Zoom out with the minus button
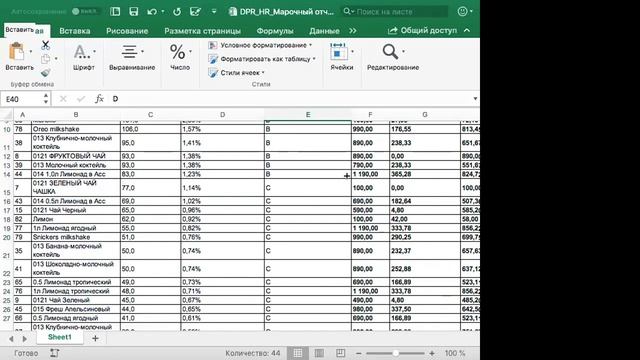The height and width of the screenshot is (360, 640). (358, 353)
